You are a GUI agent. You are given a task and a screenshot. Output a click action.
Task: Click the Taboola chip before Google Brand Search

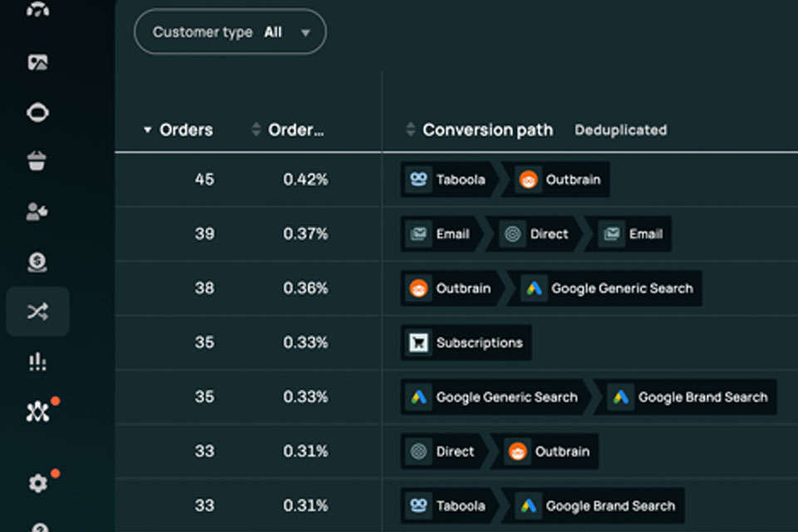click(x=447, y=505)
